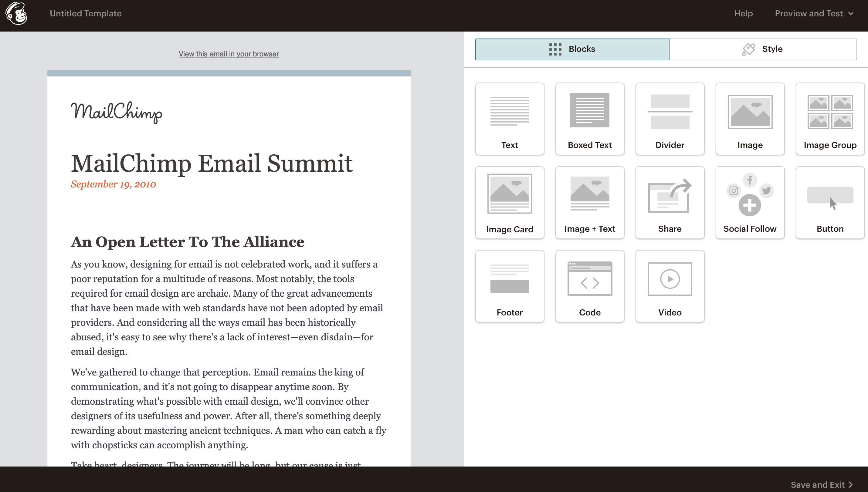Add a Boxed Text block
The height and width of the screenshot is (492, 868).
(590, 119)
